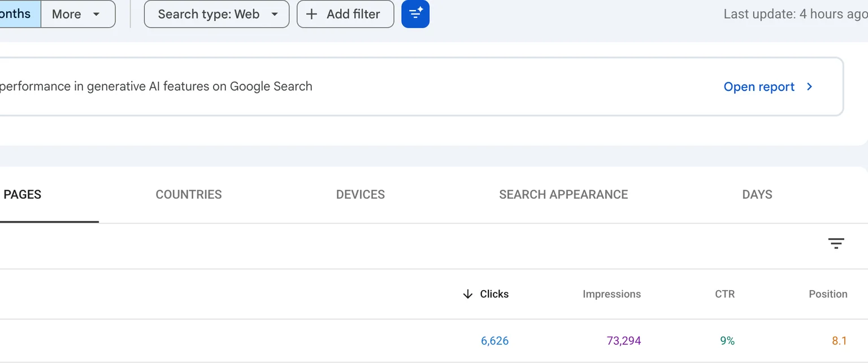Switch to the PAGES tab
Viewport: 868px width, 363px height.
(x=23, y=195)
